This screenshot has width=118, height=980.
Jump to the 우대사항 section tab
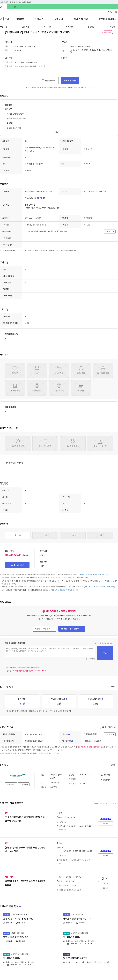tap(47, 27)
